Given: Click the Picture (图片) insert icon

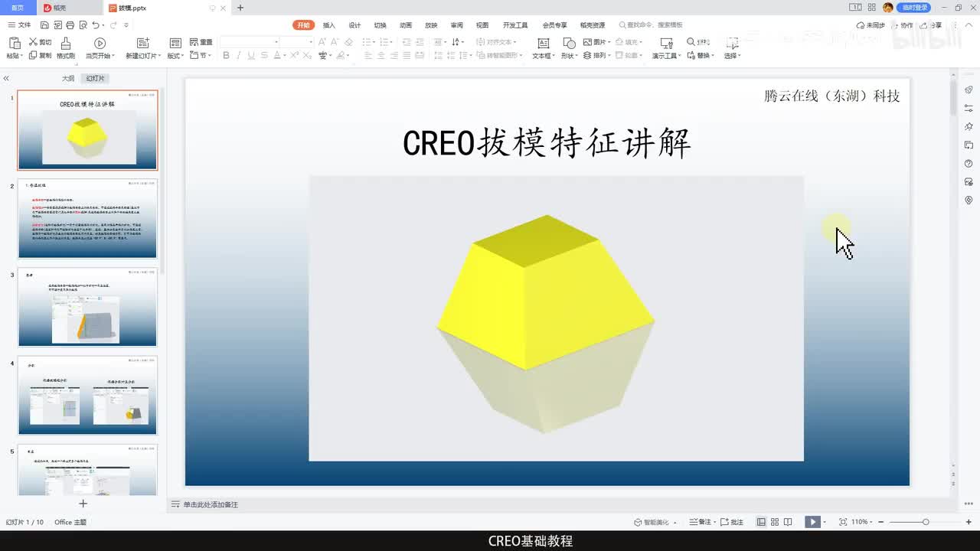Looking at the screenshot, I should pos(587,42).
